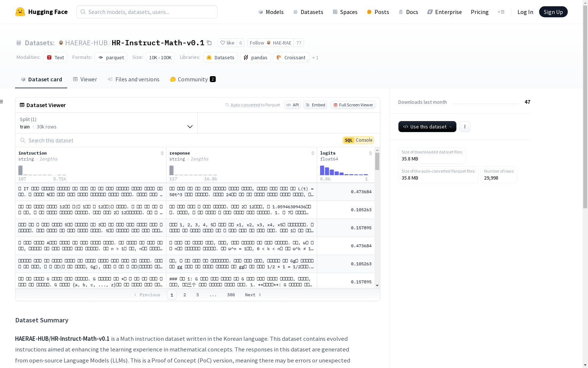
Task: Click the dataset viewer vertical scrollbar
Action: [377, 161]
